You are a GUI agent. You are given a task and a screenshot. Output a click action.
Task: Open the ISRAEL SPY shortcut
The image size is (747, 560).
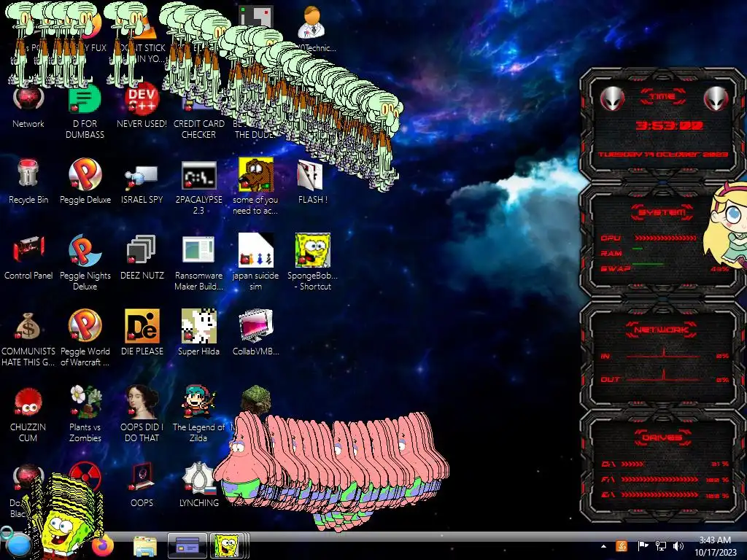click(142, 184)
